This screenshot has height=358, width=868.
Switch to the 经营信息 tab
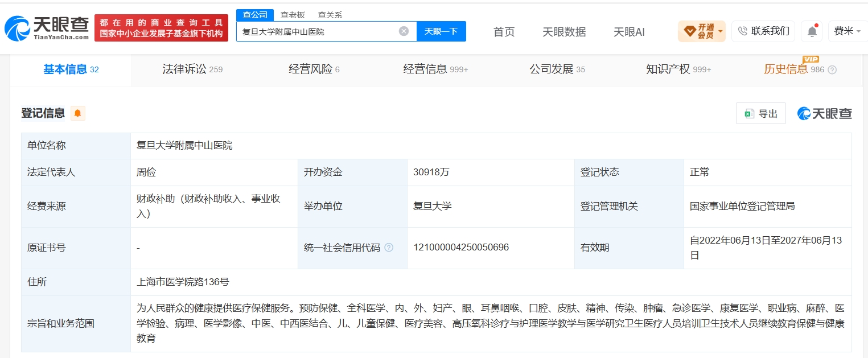coord(435,69)
